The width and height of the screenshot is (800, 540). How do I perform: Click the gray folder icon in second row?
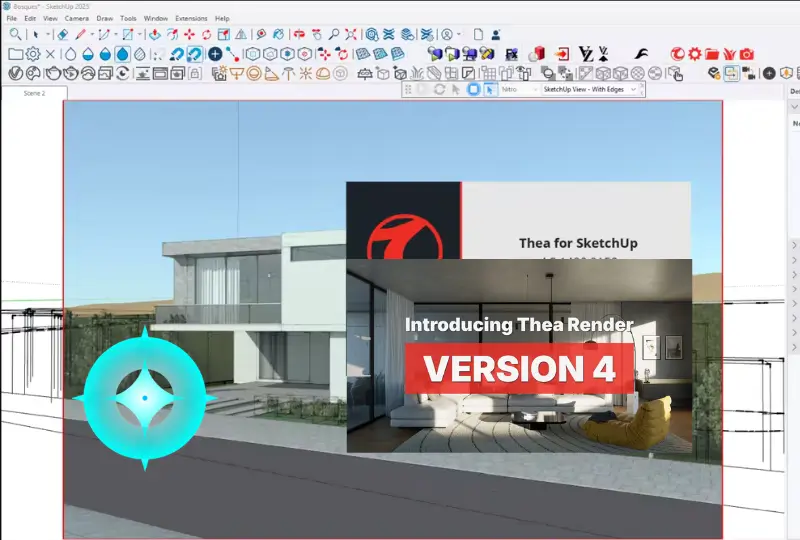pos(15,54)
